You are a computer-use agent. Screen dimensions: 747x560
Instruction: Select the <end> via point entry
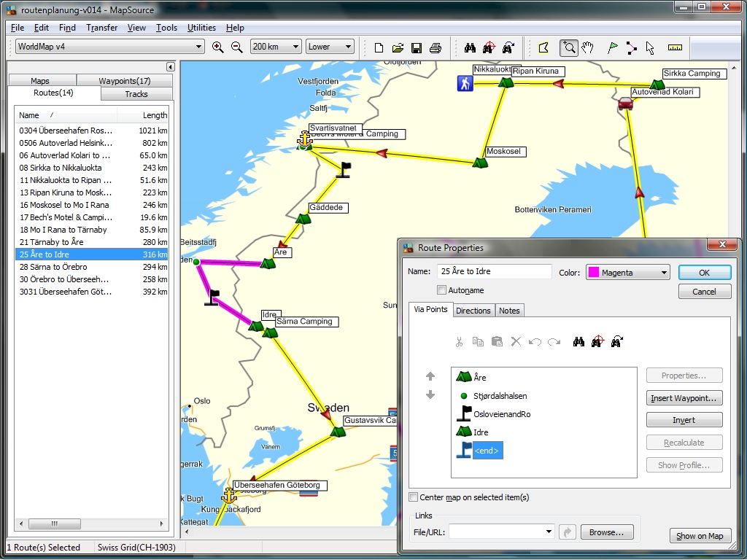point(487,451)
